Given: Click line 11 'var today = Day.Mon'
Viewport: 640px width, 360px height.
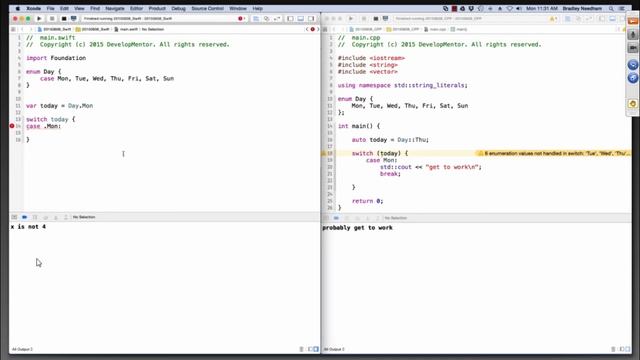Looking at the screenshot, I should [x=60, y=106].
